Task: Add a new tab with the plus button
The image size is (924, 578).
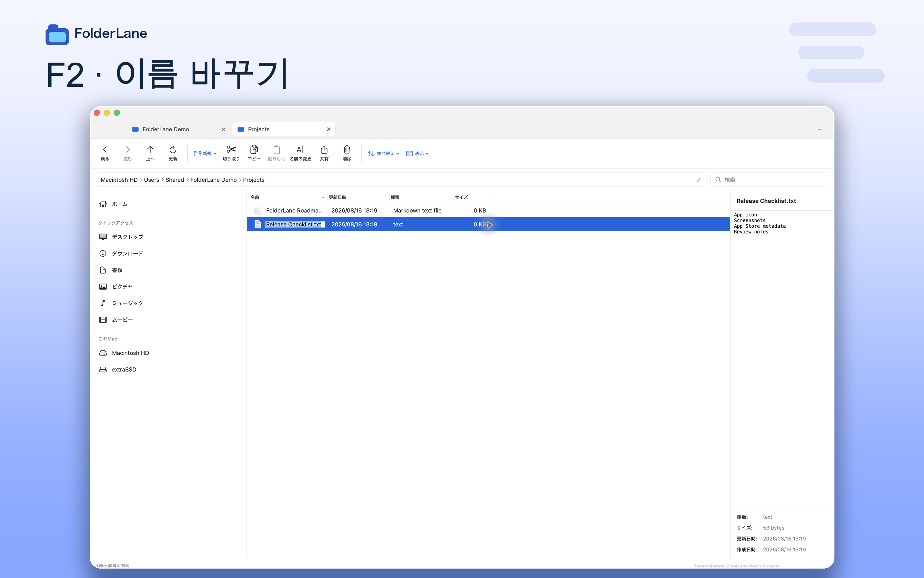Action: [820, 129]
